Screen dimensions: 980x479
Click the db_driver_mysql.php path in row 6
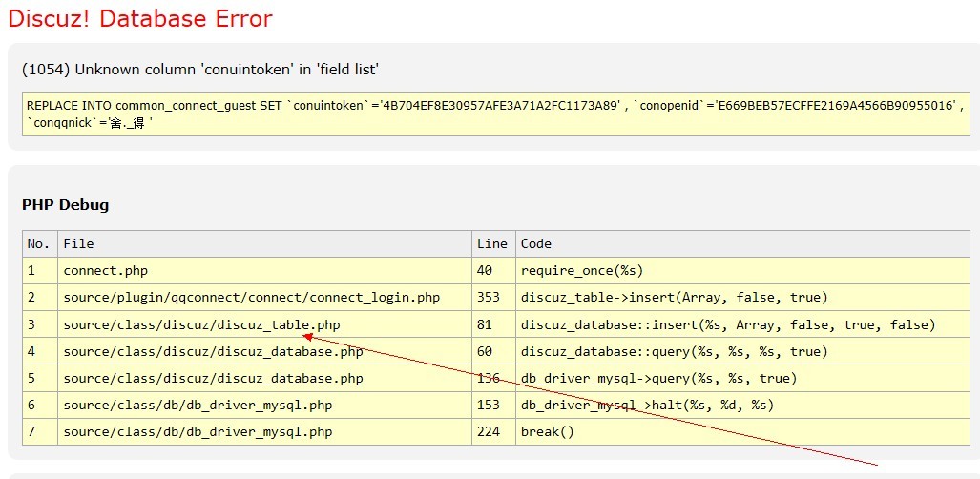coord(198,405)
